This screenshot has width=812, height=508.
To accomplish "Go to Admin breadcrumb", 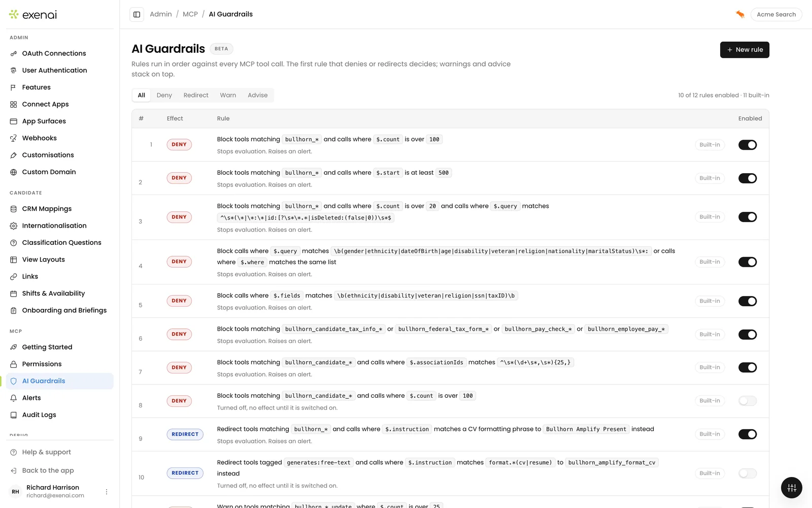I will point(161,14).
